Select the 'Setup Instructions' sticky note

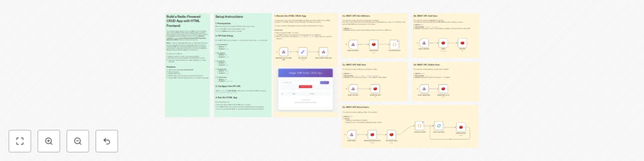pos(243,65)
